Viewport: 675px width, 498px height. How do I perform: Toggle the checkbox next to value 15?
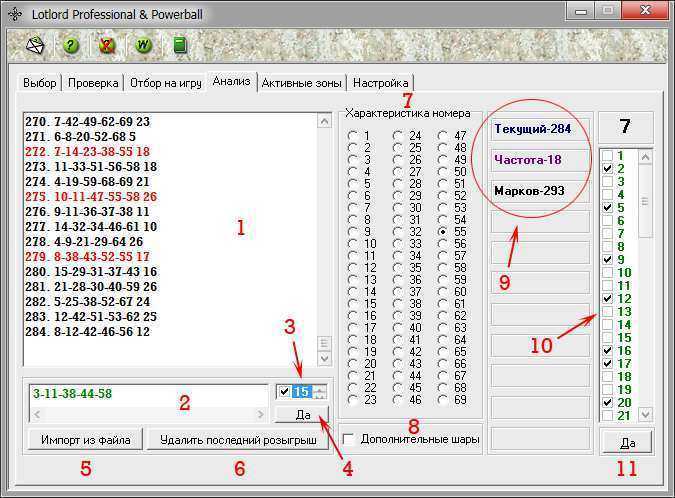click(x=284, y=392)
